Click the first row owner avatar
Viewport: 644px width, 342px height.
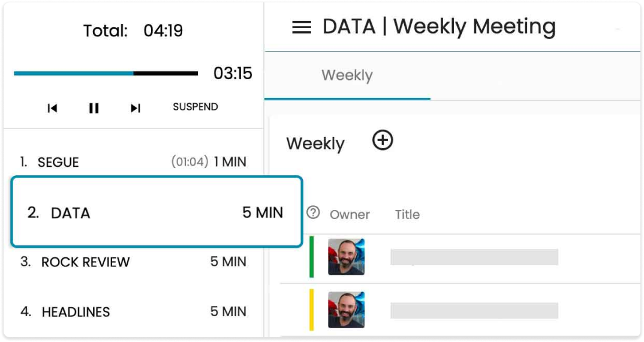click(346, 257)
